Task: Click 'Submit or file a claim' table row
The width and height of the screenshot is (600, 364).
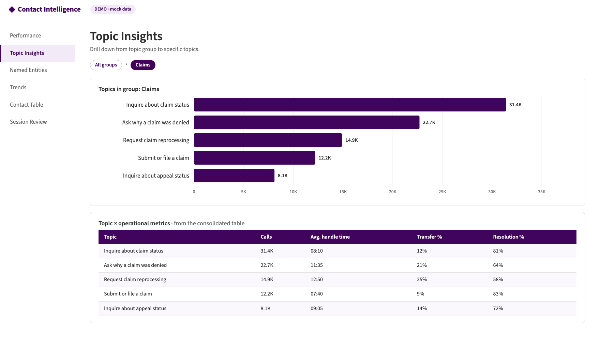Action: (337, 294)
